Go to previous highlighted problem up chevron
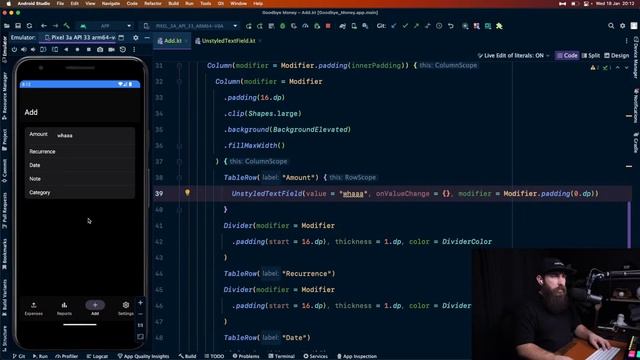Viewport: 640px width, 360px height. pyautogui.click(x=618, y=68)
